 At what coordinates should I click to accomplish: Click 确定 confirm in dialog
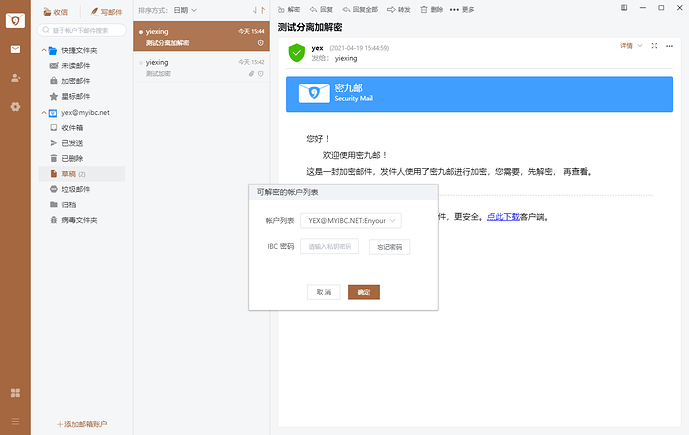coord(364,292)
